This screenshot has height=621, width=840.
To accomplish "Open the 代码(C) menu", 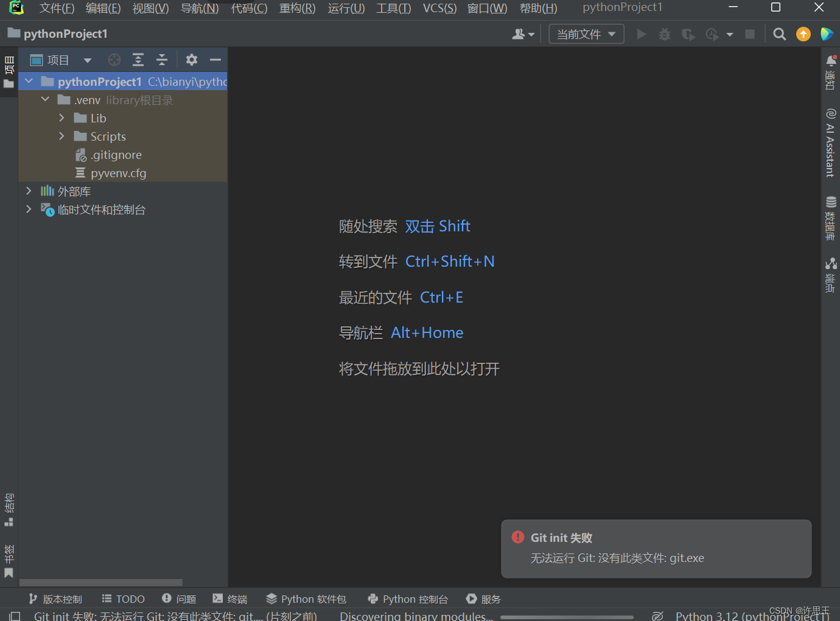I will [249, 8].
